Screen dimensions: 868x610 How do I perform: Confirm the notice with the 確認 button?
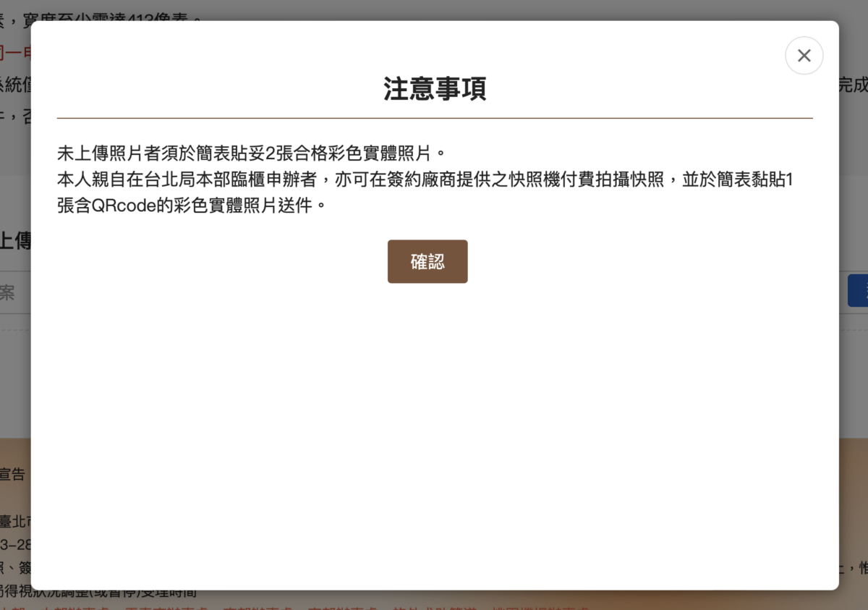tap(427, 261)
